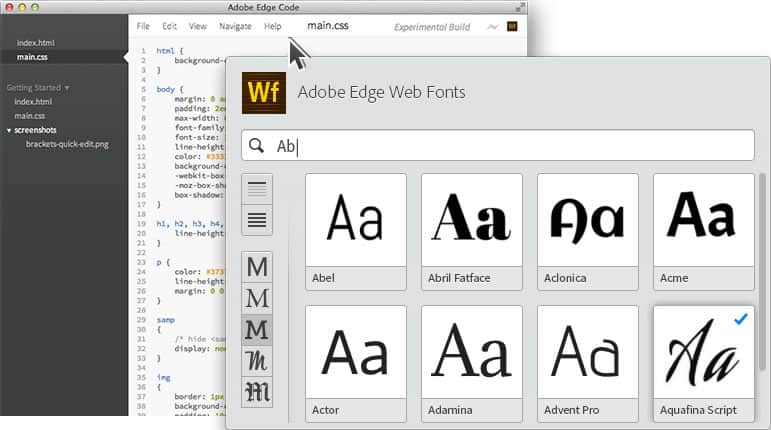This screenshot has height=430, width=771.
Task: Choose the Actor font card
Action: [356, 364]
